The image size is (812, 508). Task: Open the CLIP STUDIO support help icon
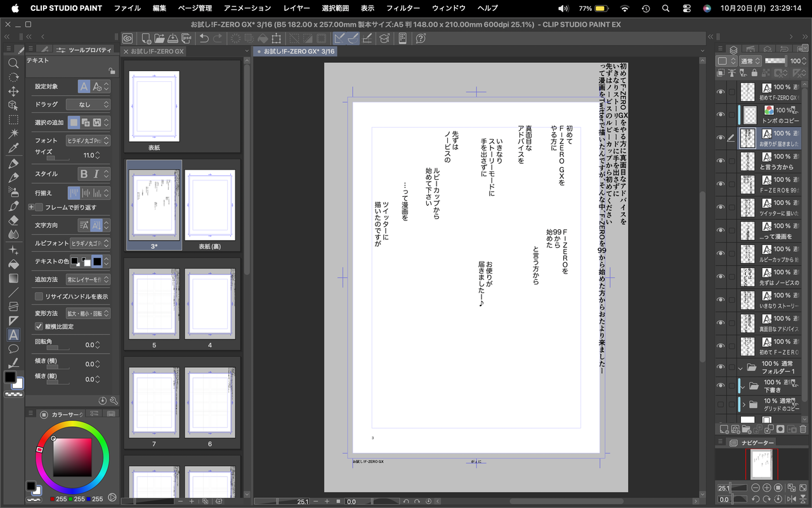pos(420,39)
